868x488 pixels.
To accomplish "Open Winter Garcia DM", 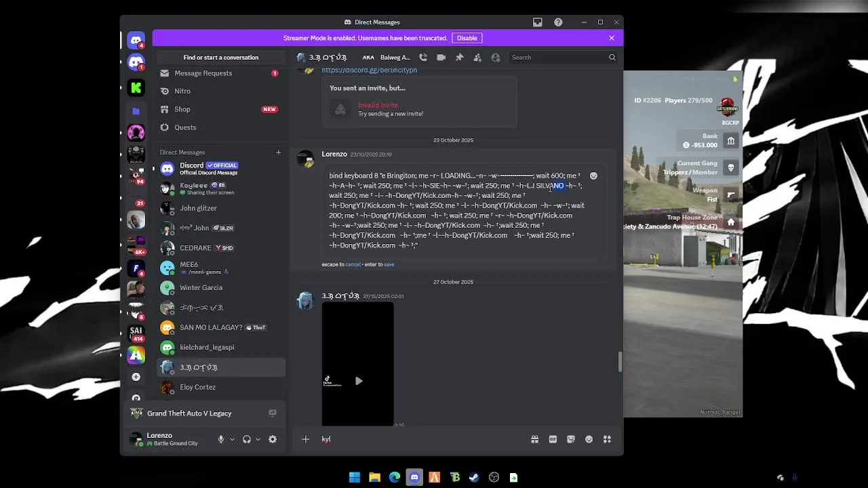I will click(221, 287).
